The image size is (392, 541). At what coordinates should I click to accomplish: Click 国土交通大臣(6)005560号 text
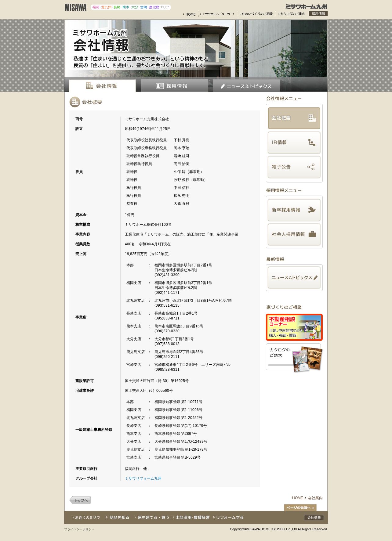pos(149,391)
